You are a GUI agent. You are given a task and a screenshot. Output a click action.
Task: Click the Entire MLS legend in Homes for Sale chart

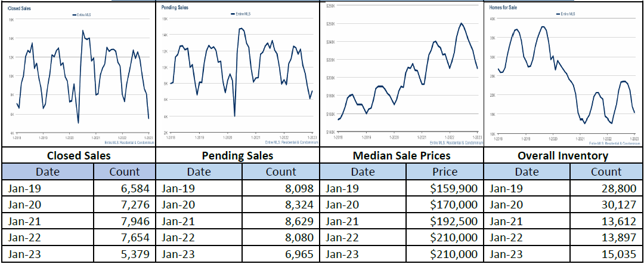click(565, 14)
